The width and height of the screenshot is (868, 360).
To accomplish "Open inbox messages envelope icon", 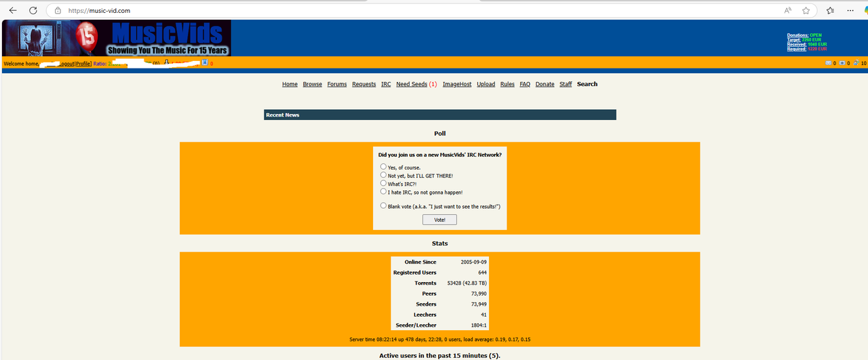I will pos(828,63).
